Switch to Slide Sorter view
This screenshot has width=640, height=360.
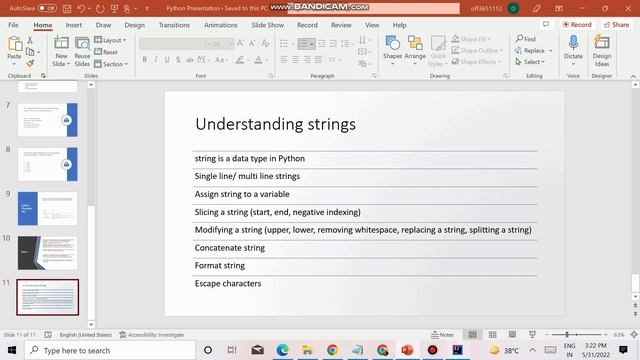[493, 335]
